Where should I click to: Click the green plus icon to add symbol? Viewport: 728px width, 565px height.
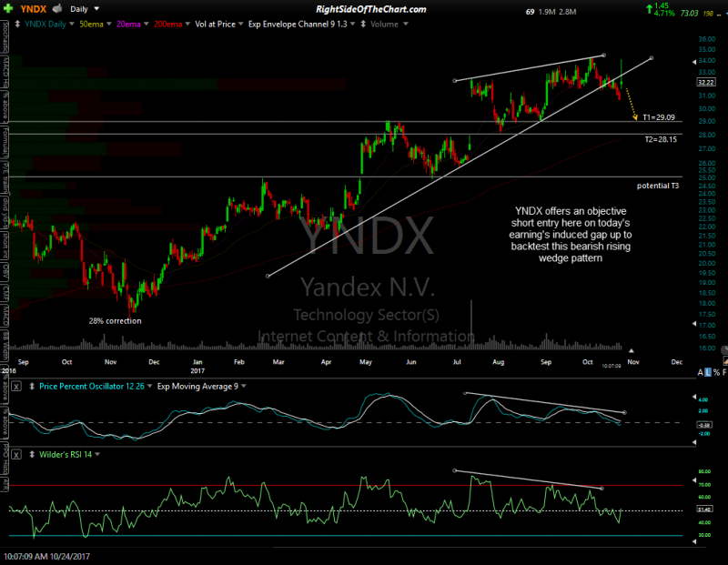7,8
